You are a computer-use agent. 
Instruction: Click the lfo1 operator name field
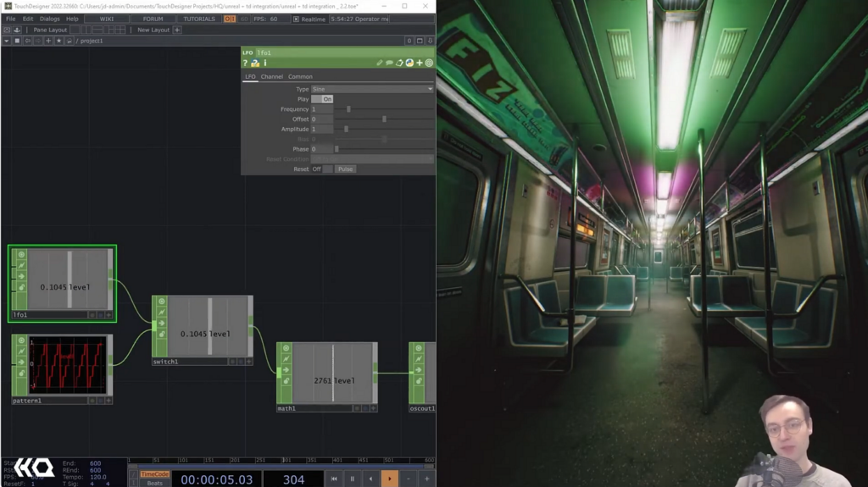[x=344, y=53]
